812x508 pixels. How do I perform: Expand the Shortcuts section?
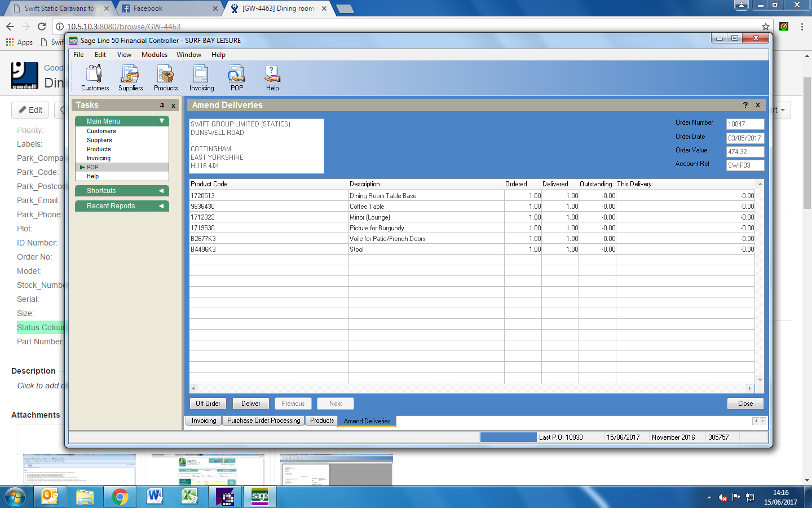[x=161, y=191]
